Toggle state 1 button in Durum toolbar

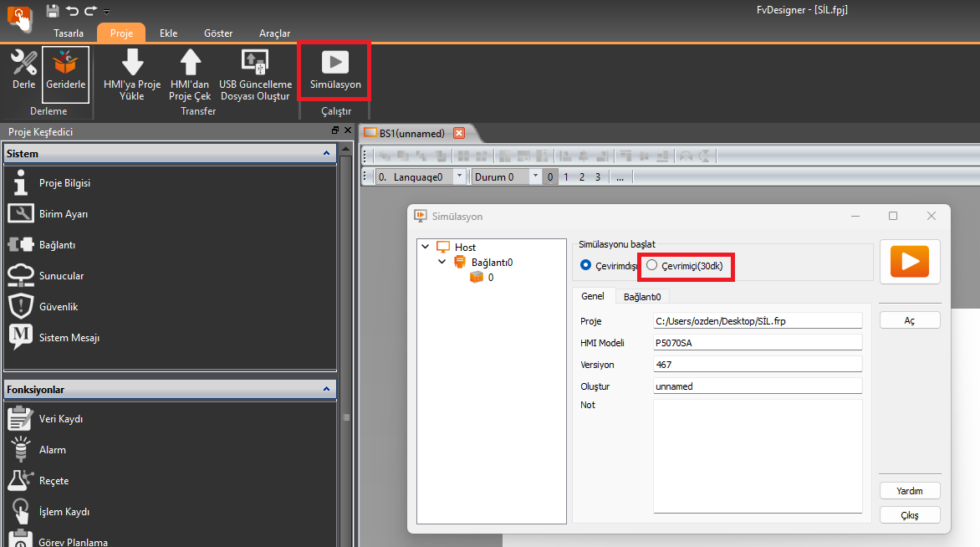566,177
